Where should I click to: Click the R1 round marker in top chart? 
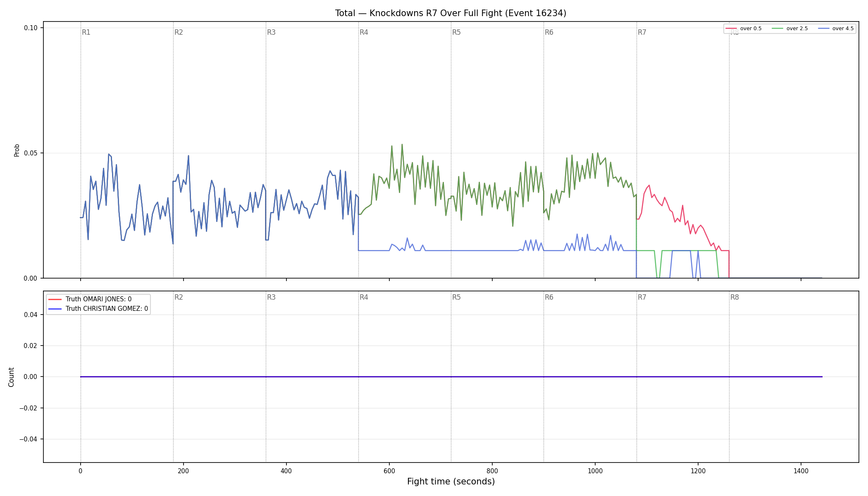click(x=86, y=32)
